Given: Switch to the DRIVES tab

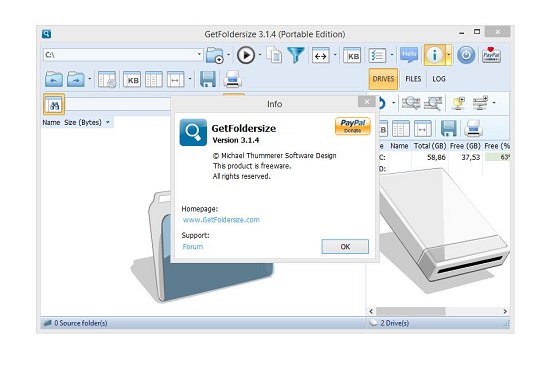Looking at the screenshot, I should point(383,79).
